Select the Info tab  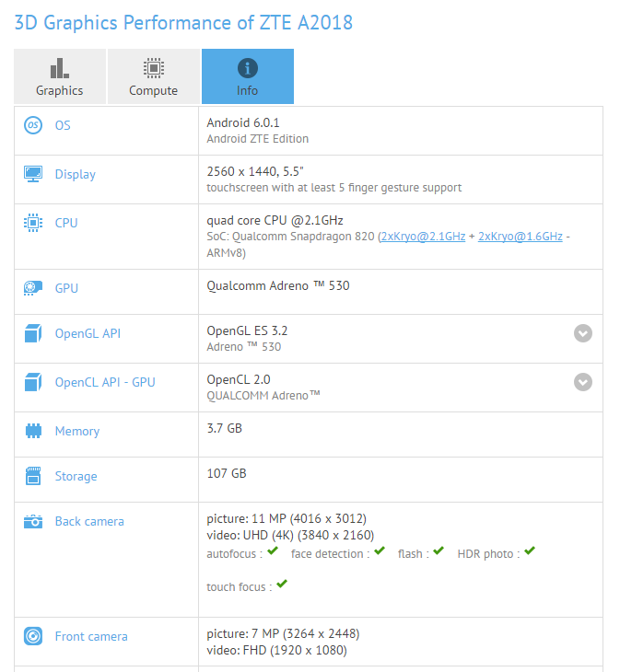247,76
